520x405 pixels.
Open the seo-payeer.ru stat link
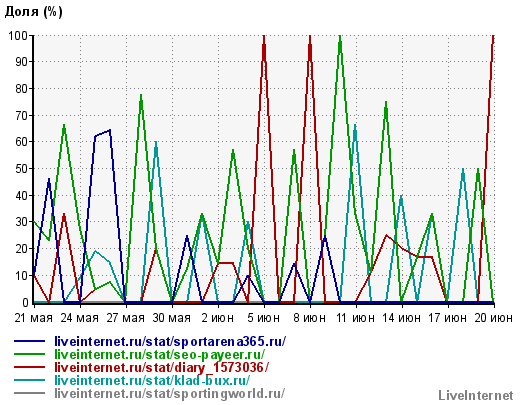coord(160,355)
